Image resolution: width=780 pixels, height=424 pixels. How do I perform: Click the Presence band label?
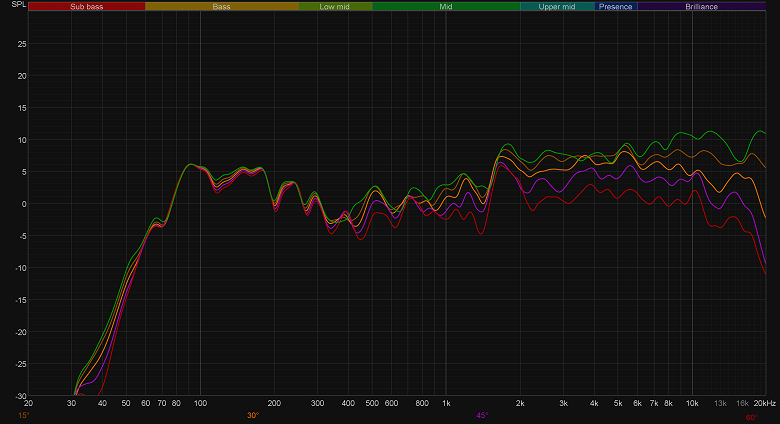(615, 6)
